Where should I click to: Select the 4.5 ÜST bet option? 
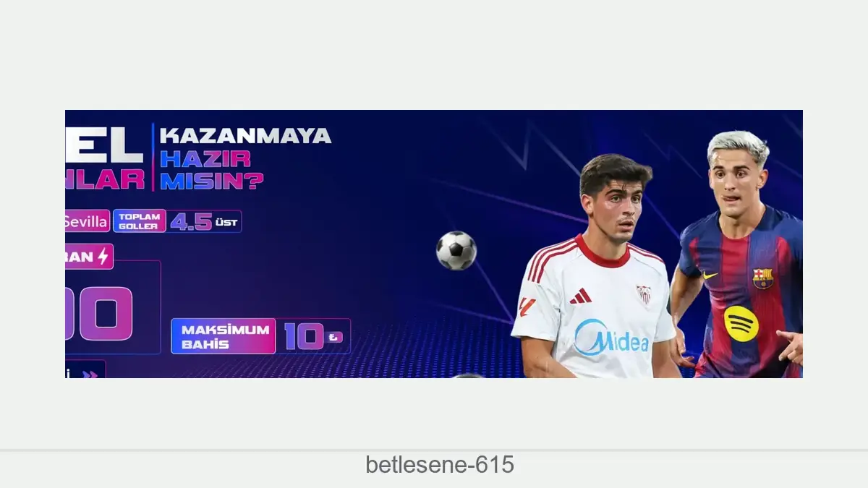204,221
